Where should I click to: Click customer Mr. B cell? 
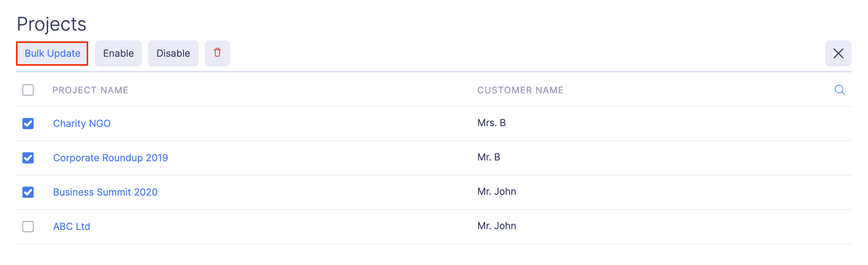(489, 157)
